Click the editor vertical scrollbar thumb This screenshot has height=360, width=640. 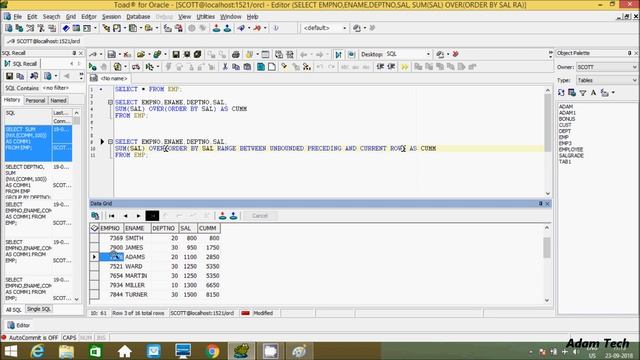coord(548,122)
